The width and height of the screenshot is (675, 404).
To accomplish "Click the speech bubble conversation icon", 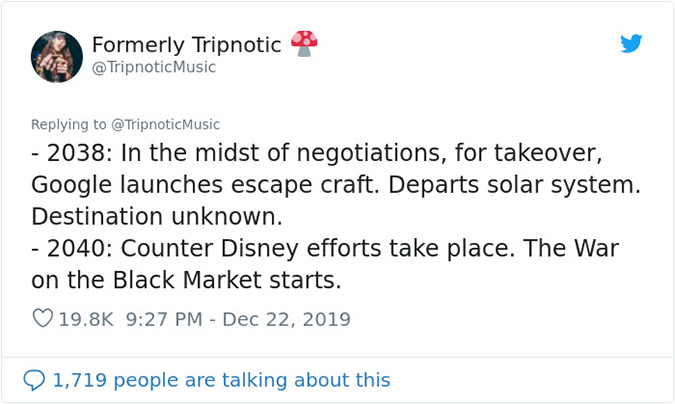I will tap(35, 381).
